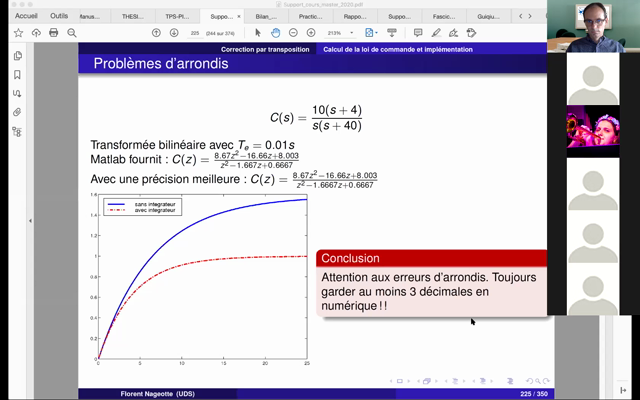Switch to the Accueil tab
Viewport: 640px width, 400px height.
[26, 16]
